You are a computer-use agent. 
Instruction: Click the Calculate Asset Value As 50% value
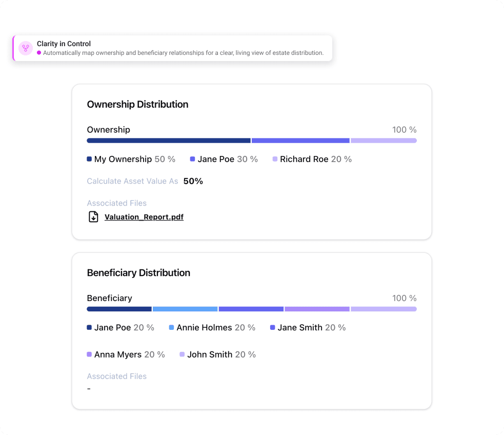click(193, 181)
